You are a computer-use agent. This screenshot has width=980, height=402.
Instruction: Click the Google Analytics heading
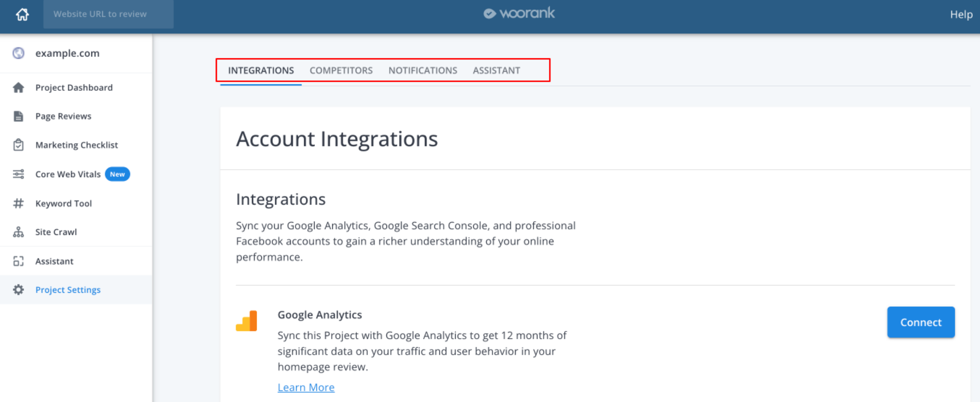coord(320,315)
